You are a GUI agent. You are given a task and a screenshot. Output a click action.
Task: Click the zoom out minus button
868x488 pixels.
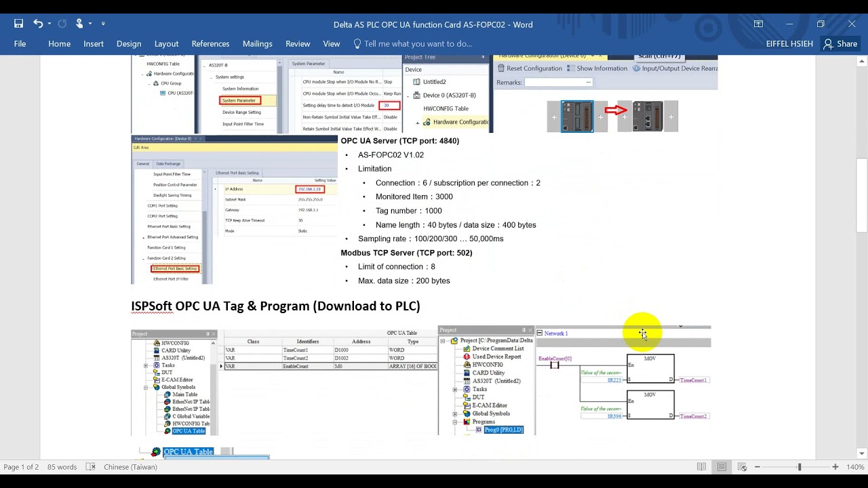757,467
